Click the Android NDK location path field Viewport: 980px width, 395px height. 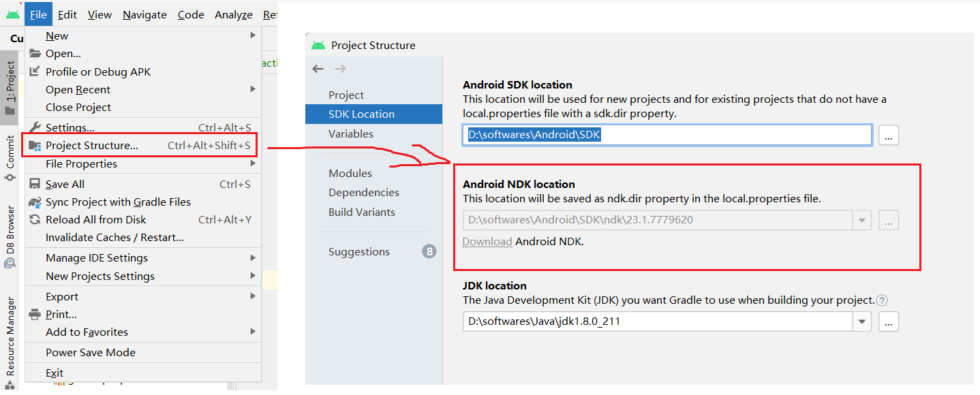tap(658, 221)
